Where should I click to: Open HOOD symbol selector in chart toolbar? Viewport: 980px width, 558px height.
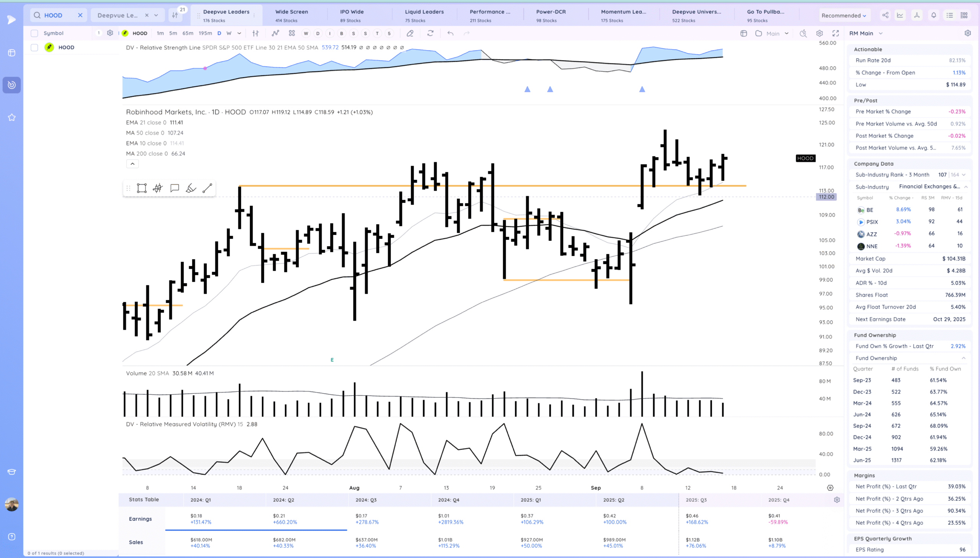click(x=135, y=33)
